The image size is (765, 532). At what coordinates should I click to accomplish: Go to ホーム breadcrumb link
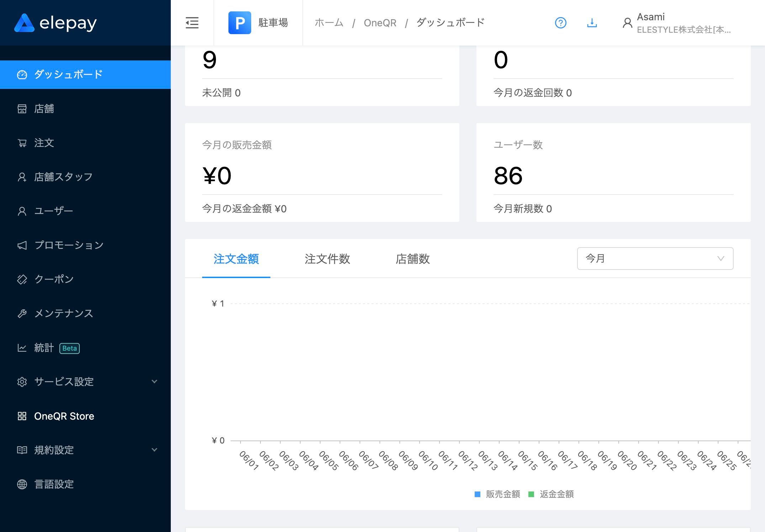[329, 23]
